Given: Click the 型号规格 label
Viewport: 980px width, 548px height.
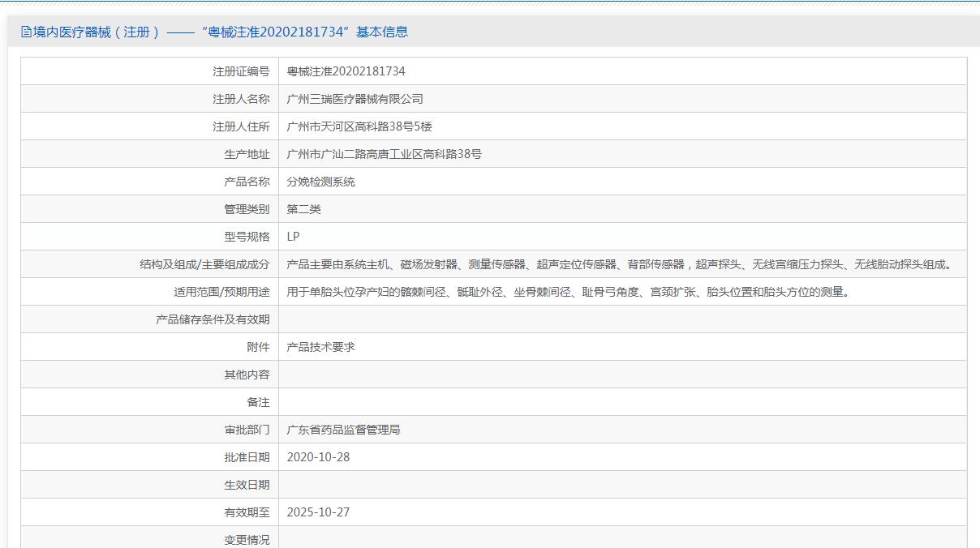Looking at the screenshot, I should 247,237.
